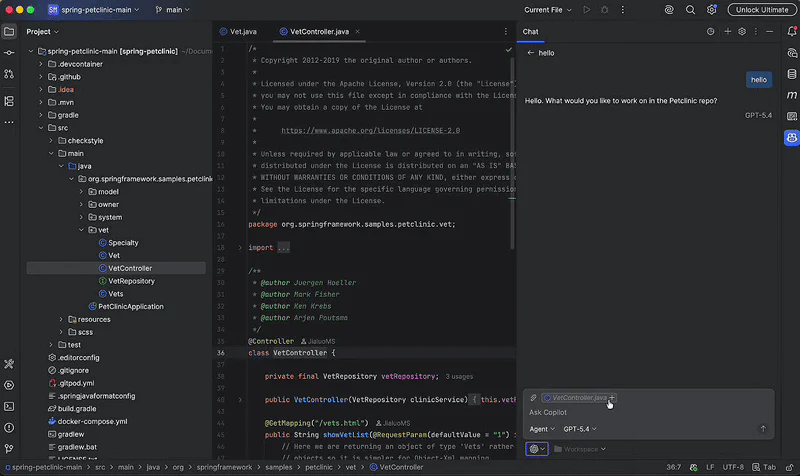800x476 pixels.
Task: Open the chat bubbles icon below the bell
Action: click(791, 53)
